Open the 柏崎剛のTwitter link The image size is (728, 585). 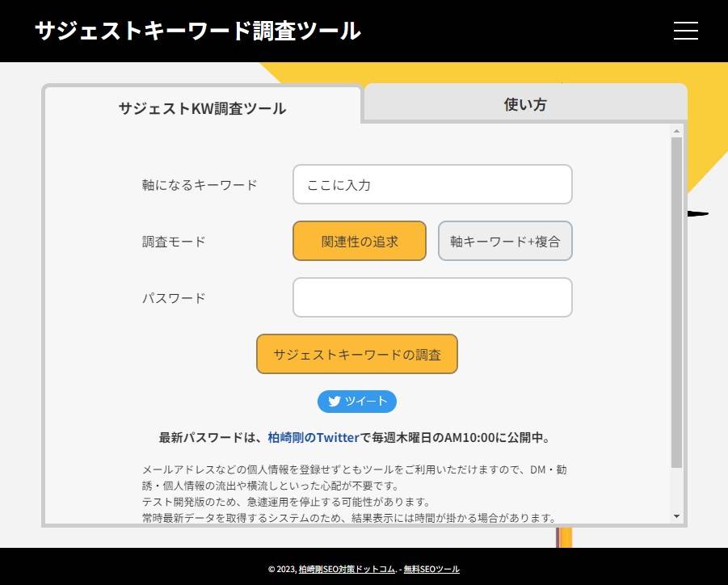tap(314, 438)
